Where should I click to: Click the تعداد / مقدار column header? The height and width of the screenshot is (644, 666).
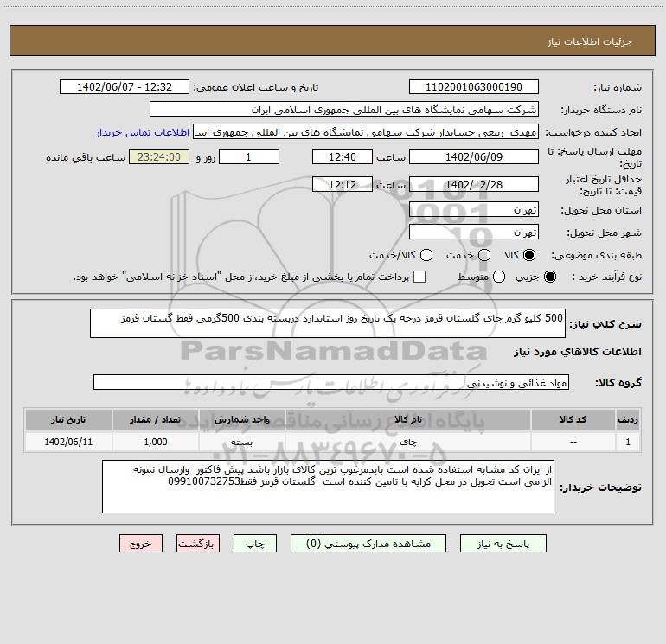coord(155,419)
